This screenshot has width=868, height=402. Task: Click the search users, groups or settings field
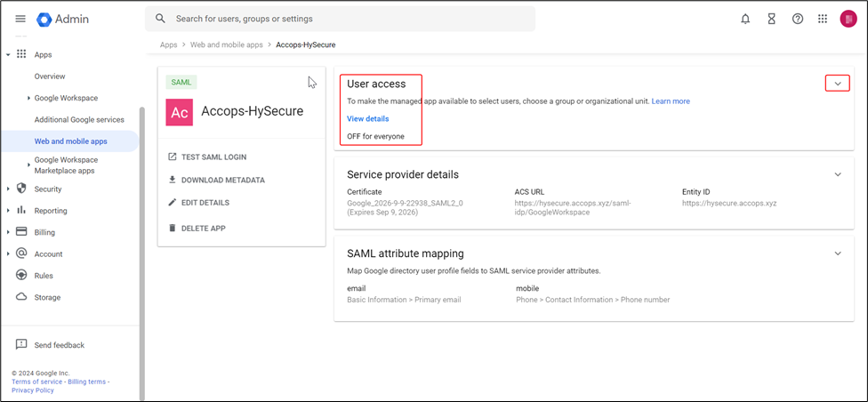pos(347,19)
